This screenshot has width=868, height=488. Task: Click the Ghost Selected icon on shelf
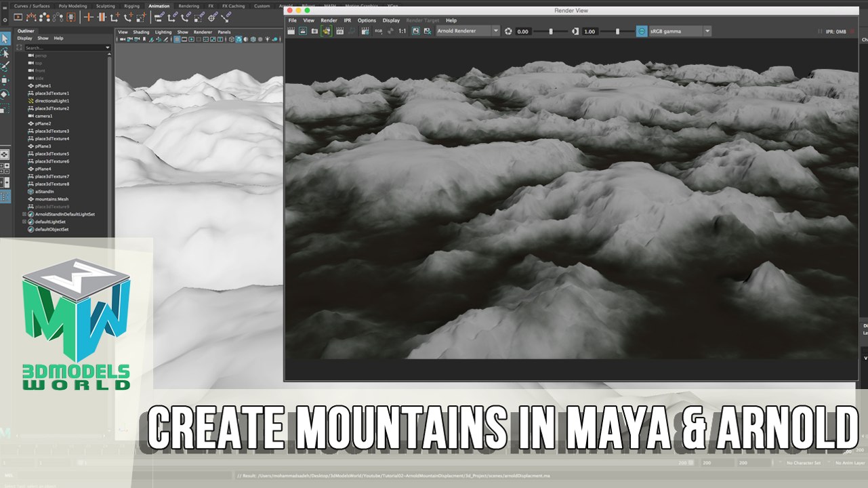pos(45,17)
